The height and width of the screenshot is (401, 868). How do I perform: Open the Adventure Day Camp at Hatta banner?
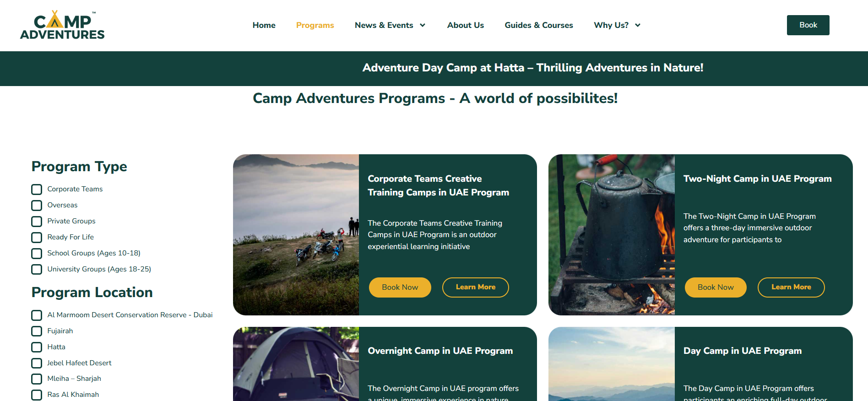point(533,68)
